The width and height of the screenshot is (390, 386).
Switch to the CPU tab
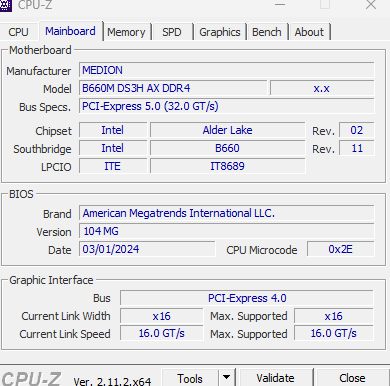pos(18,32)
